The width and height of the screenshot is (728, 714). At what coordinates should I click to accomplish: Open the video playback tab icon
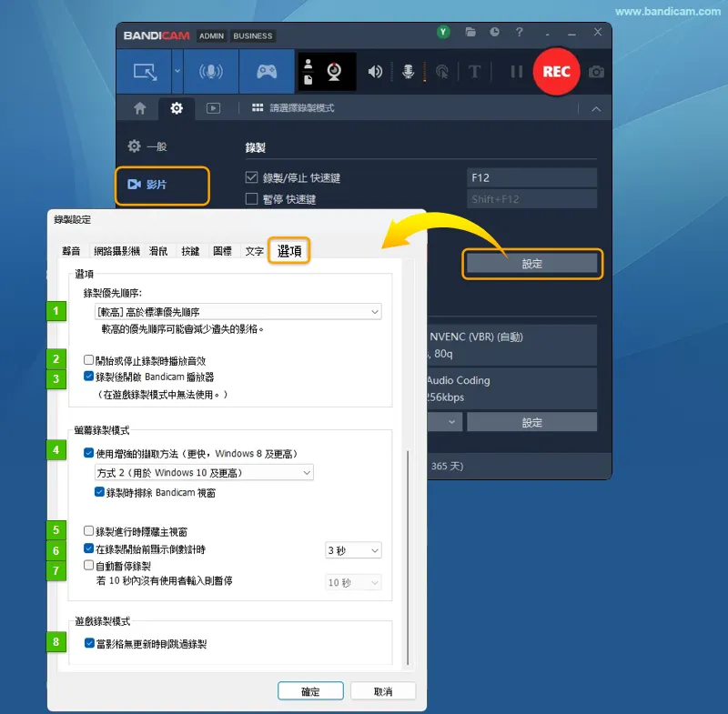[x=213, y=108]
